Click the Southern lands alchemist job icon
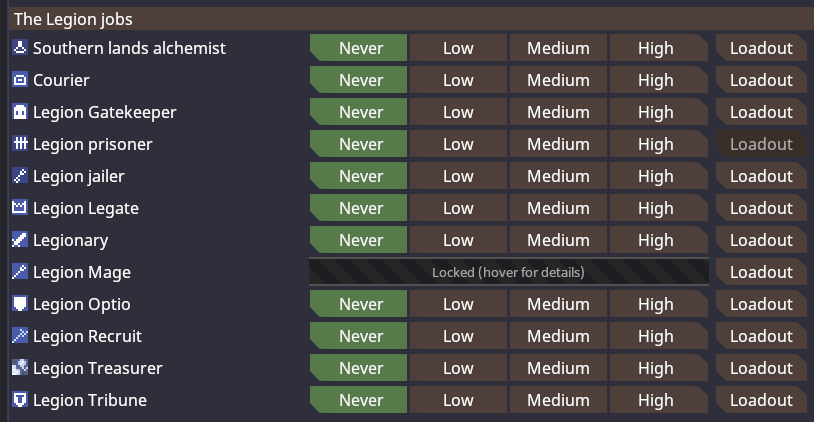The height and width of the screenshot is (422, 814). coord(20,48)
